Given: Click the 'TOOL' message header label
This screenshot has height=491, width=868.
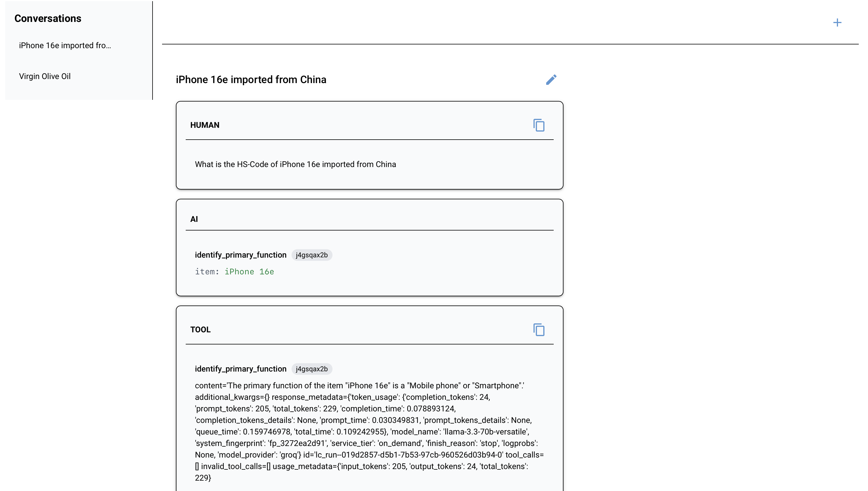Looking at the screenshot, I should coord(200,329).
